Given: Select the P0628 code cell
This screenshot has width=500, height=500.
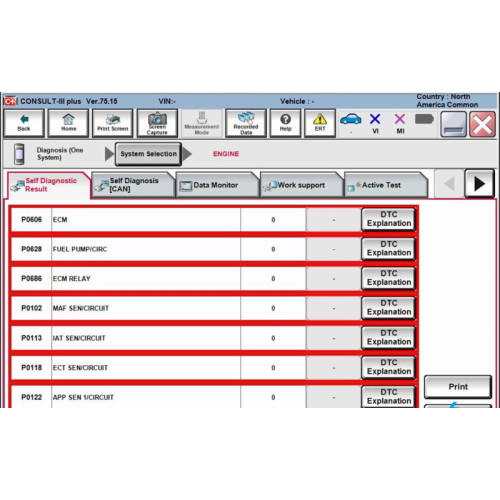Looking at the screenshot, I should coord(31,249).
